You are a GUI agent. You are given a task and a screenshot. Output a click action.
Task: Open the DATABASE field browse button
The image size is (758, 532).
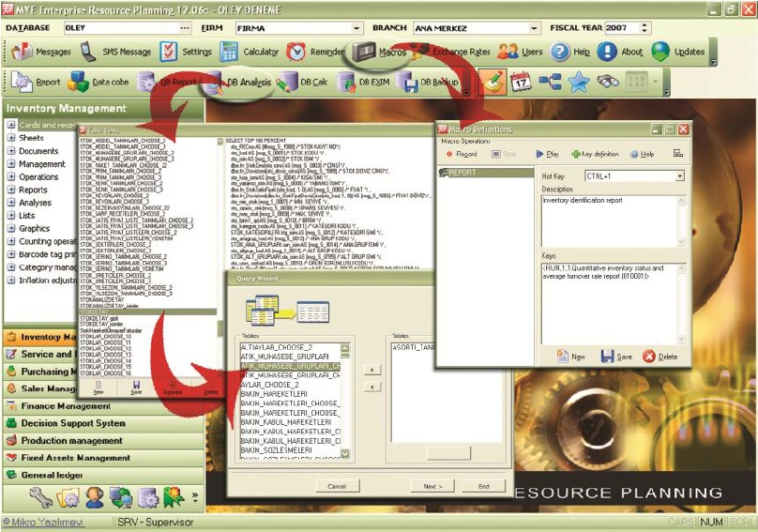(x=185, y=28)
